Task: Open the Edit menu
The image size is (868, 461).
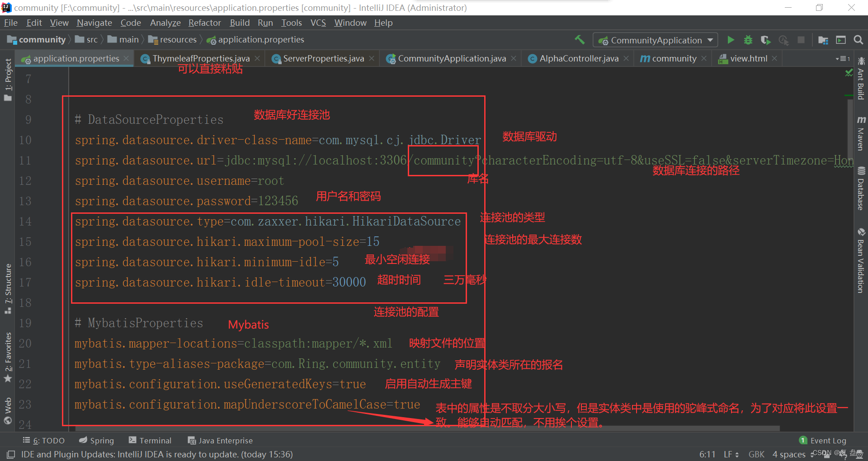Action: click(34, 23)
